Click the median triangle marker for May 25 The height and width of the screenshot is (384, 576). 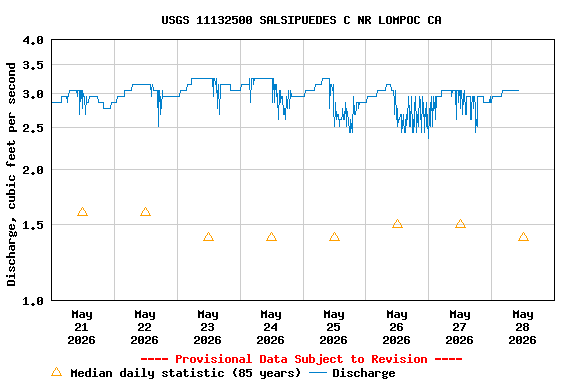point(334,237)
